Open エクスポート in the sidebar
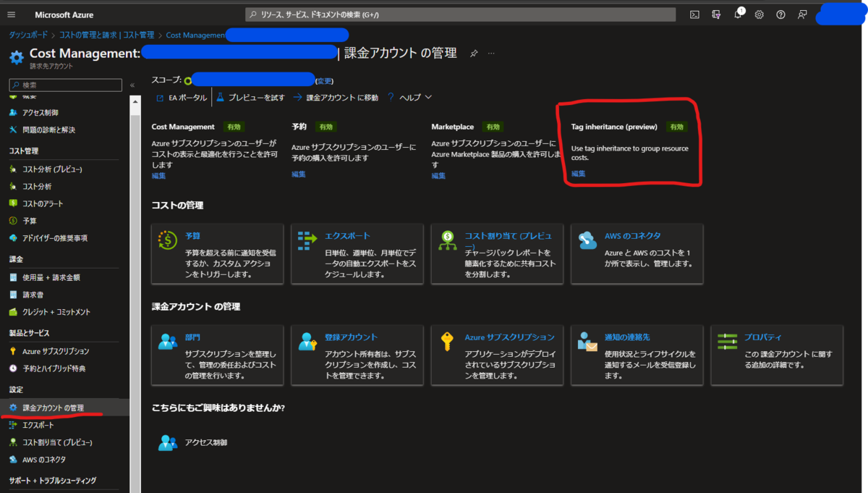868x493 pixels. [x=38, y=425]
